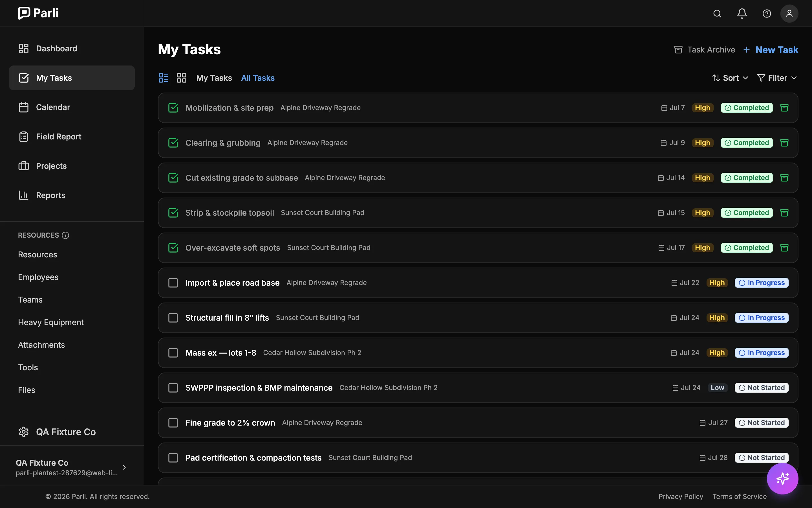Viewport: 812px width, 508px height.
Task: Switch to the All Tasks tab
Action: pos(258,78)
